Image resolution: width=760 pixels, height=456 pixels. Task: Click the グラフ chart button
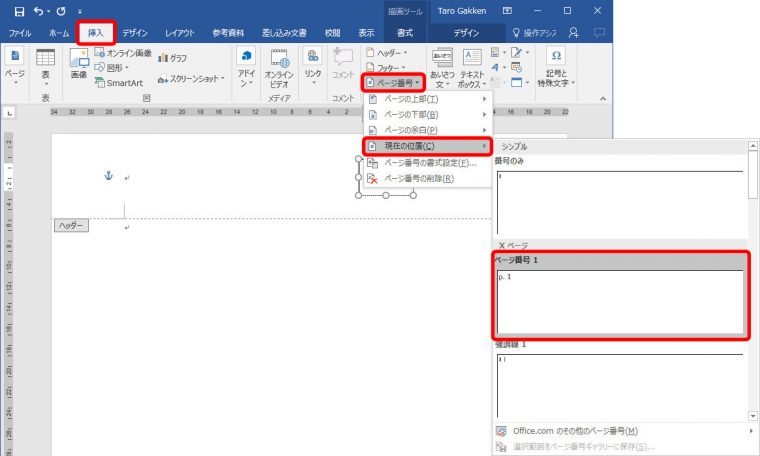coord(173,58)
